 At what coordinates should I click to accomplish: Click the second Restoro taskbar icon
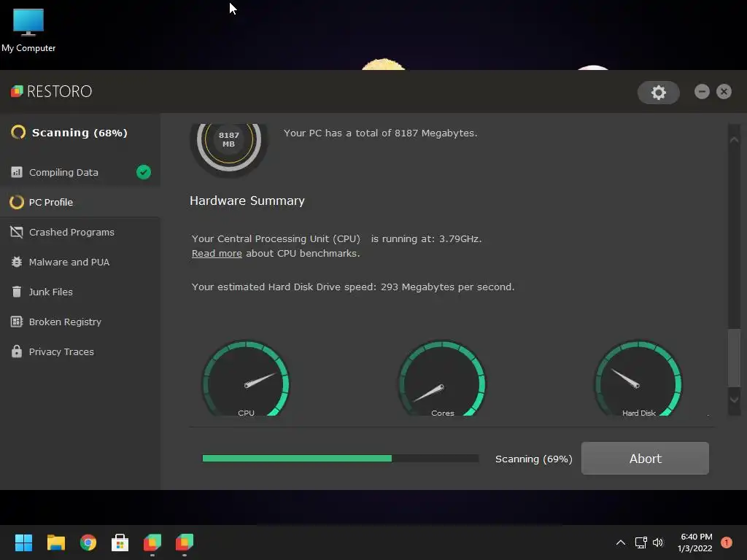[185, 542]
